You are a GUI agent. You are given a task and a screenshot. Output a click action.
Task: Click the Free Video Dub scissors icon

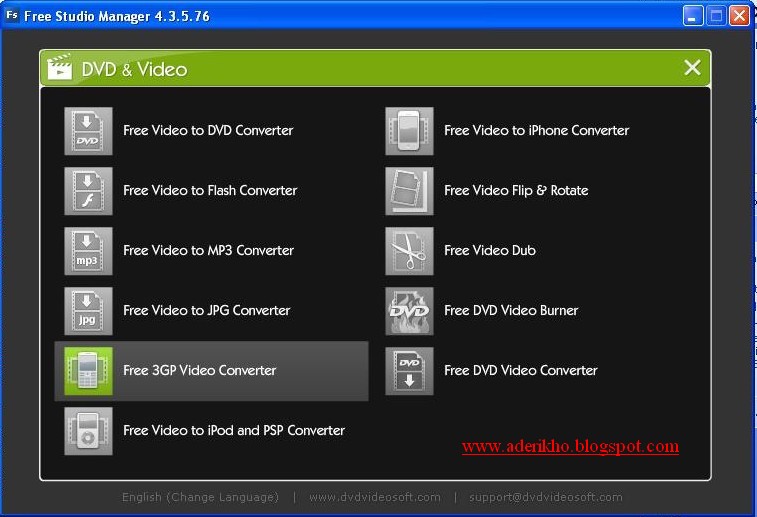(x=409, y=251)
